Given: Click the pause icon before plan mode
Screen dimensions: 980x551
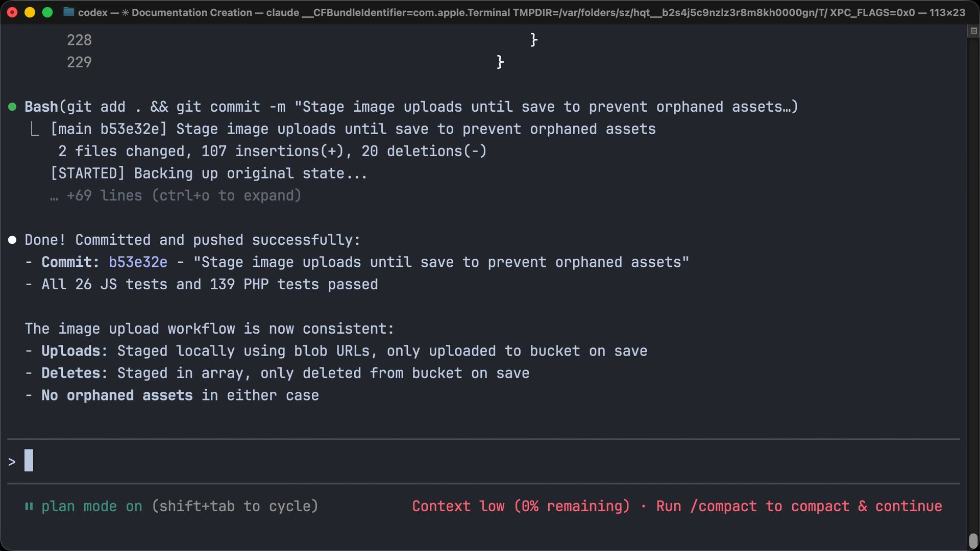Looking at the screenshot, I should 29,507.
